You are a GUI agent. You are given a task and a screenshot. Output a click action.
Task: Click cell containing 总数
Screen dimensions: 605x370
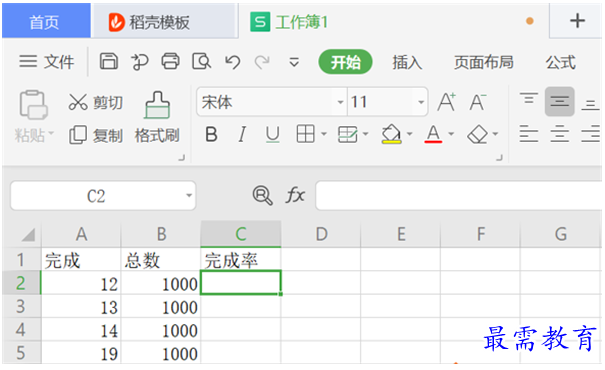[161, 260]
